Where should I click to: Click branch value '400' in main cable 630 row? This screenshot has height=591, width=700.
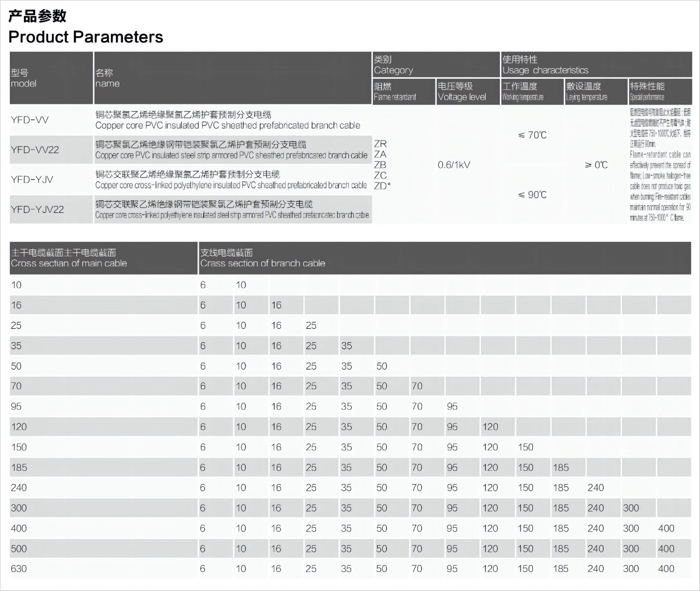click(666, 569)
